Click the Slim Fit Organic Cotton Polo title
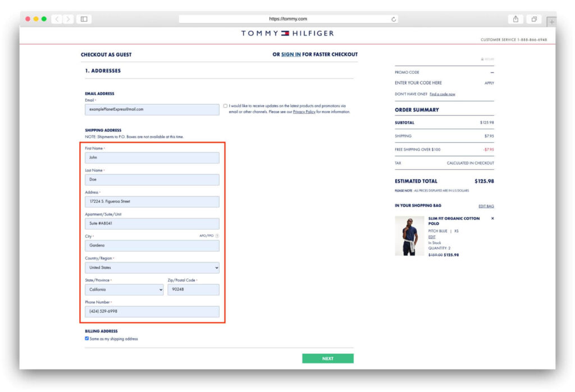Viewport: 575px width, 392px height. coord(454,221)
